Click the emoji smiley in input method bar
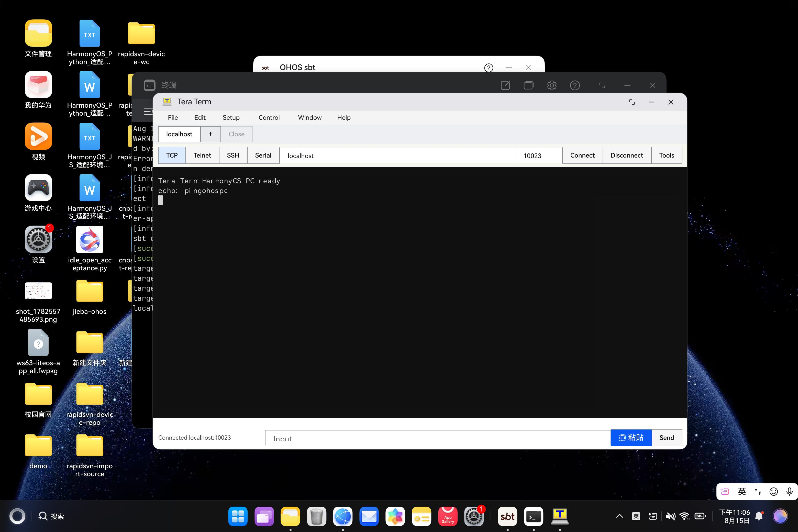Image resolution: width=798 pixels, height=532 pixels. pos(773,492)
